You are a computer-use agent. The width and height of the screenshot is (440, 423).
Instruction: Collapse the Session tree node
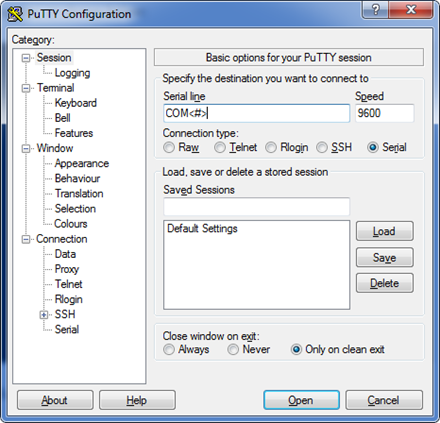26,58
